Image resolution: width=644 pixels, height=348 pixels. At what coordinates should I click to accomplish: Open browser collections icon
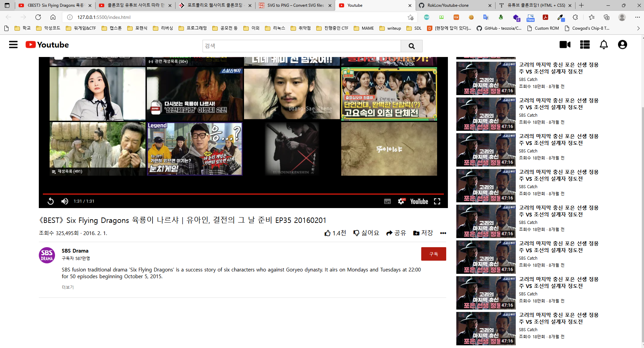tap(607, 17)
